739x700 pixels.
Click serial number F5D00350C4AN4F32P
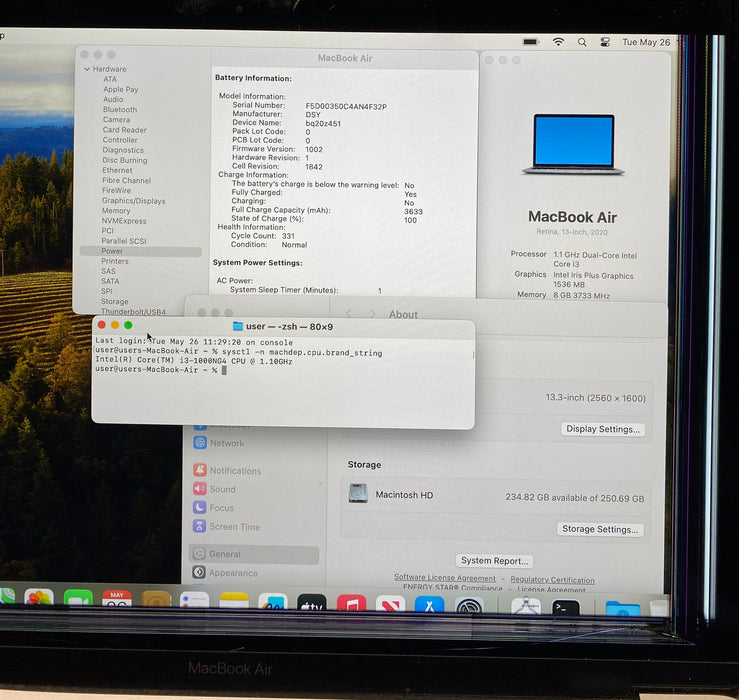[x=346, y=107]
